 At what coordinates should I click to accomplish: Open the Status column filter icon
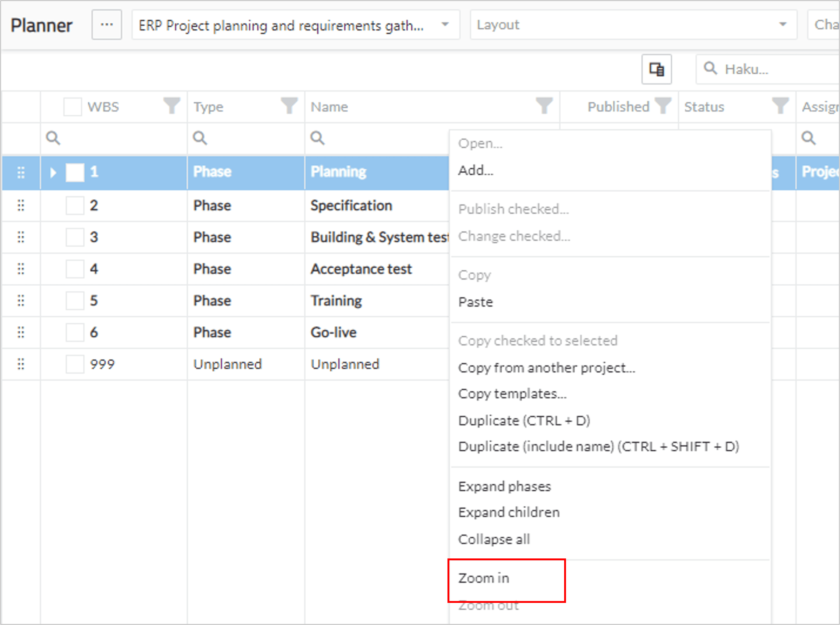click(780, 106)
